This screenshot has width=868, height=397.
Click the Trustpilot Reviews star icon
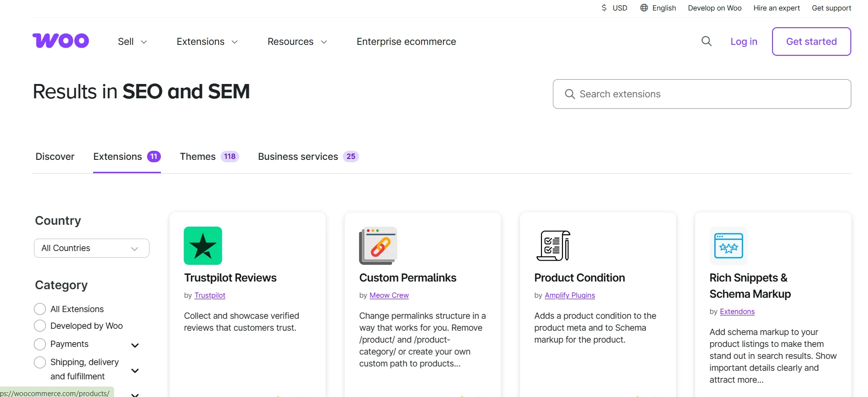pyautogui.click(x=203, y=246)
